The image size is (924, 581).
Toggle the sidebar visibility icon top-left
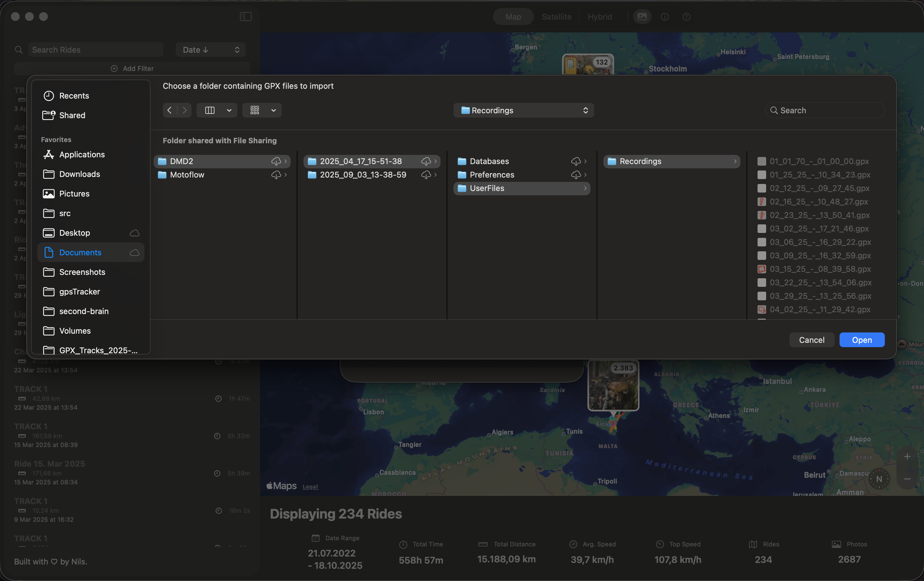pyautogui.click(x=246, y=17)
